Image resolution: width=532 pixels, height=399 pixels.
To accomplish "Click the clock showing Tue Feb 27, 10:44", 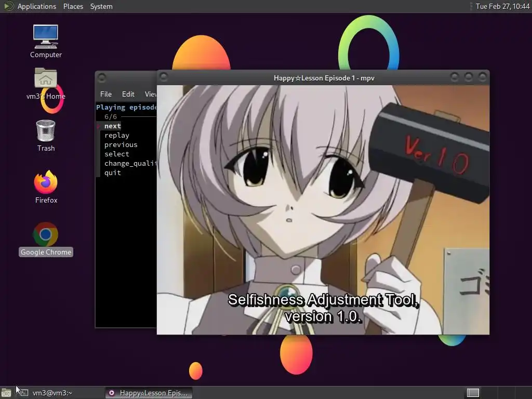I will click(x=502, y=6).
